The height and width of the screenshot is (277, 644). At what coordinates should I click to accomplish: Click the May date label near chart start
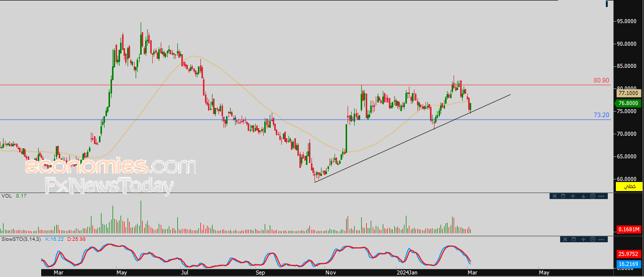122,272
